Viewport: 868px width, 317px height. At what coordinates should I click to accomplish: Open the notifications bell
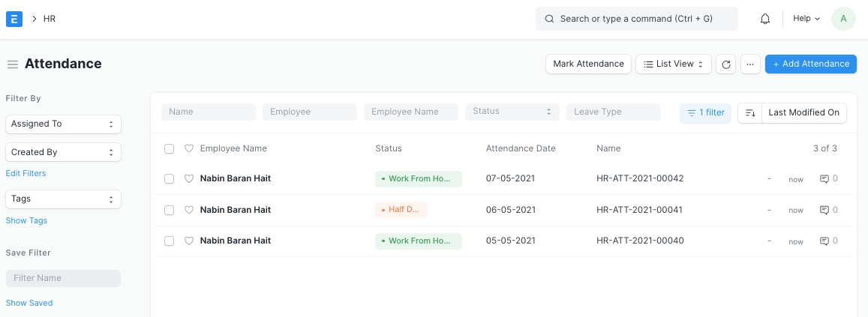[765, 19]
